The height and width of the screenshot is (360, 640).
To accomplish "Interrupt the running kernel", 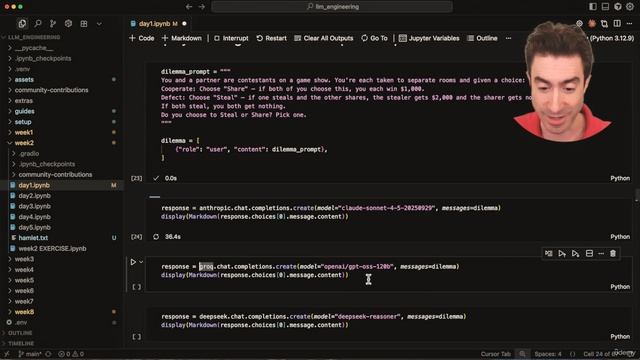I will [231, 38].
